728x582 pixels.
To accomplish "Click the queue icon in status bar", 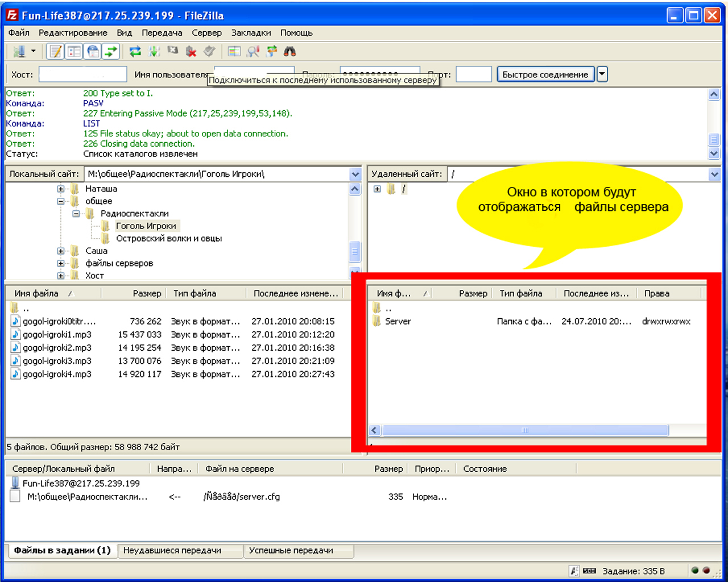I will 590,571.
